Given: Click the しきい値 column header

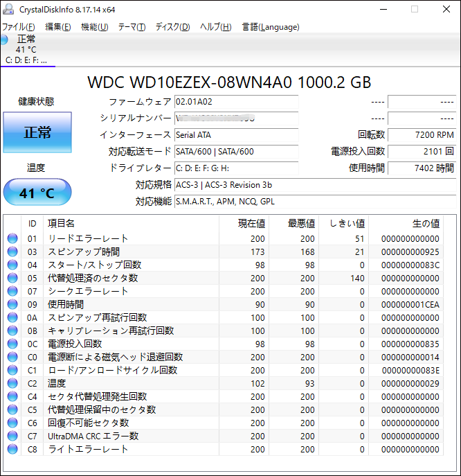Looking at the screenshot, I should (343, 223).
